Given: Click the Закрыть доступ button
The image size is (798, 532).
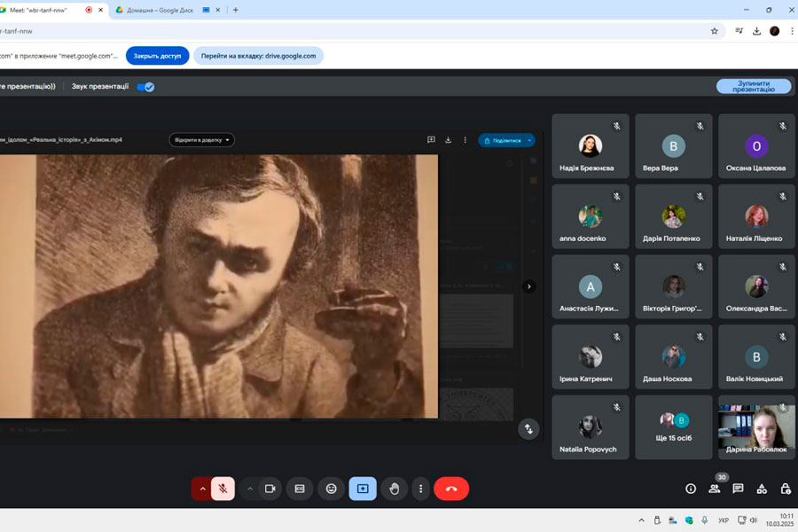Looking at the screenshot, I should [x=157, y=56].
